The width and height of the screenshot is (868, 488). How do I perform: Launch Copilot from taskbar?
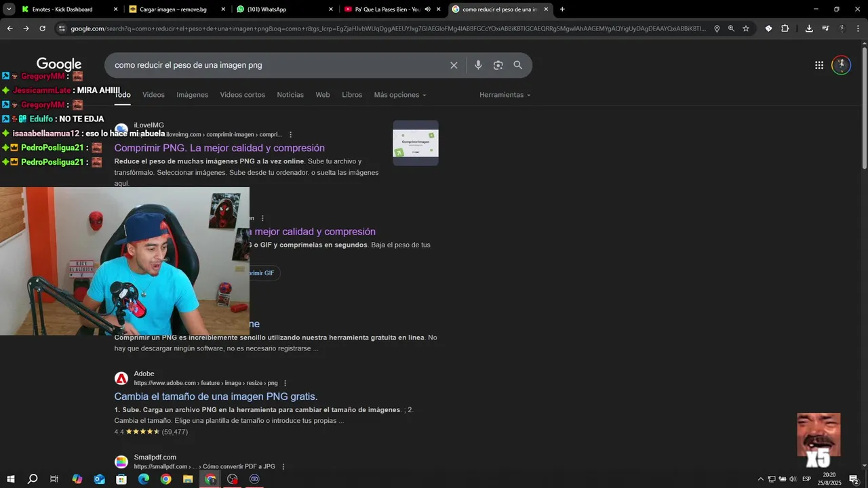coord(77,479)
